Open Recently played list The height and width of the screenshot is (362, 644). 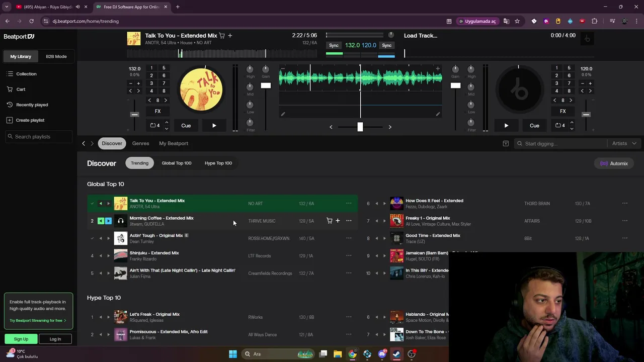(x=32, y=105)
